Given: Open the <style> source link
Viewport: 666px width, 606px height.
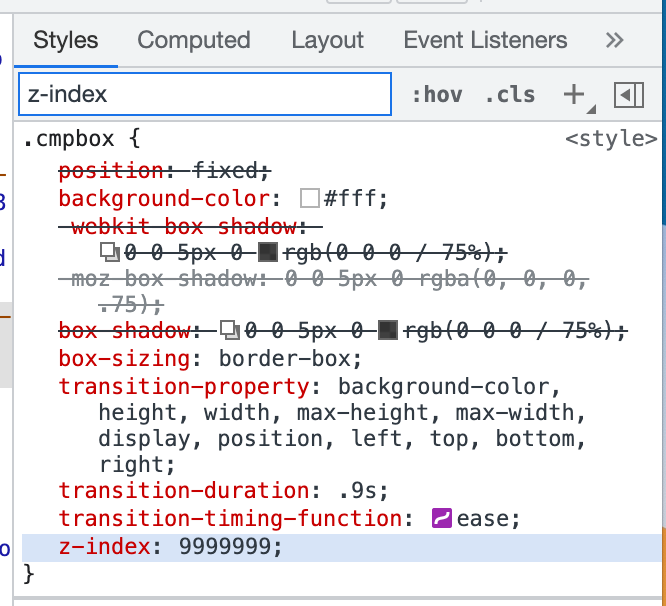Looking at the screenshot, I should coord(611,139).
